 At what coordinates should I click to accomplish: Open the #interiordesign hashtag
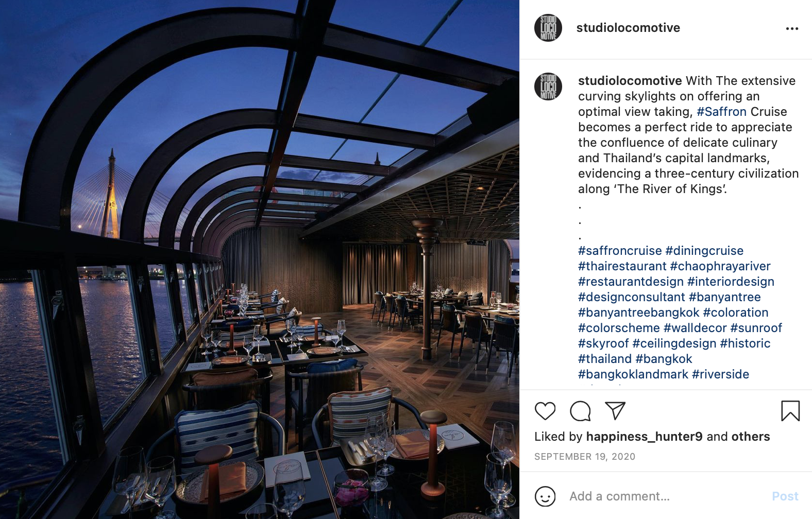731,282
